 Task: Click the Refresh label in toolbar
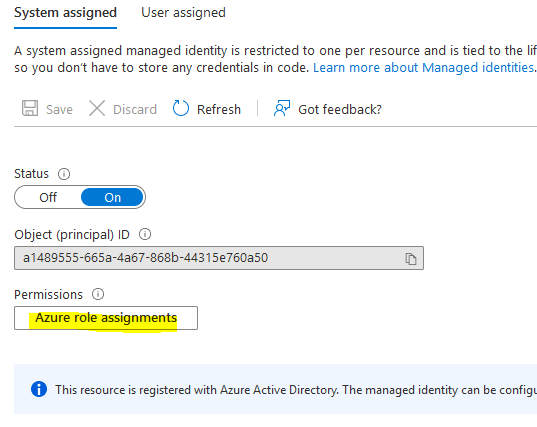click(219, 110)
